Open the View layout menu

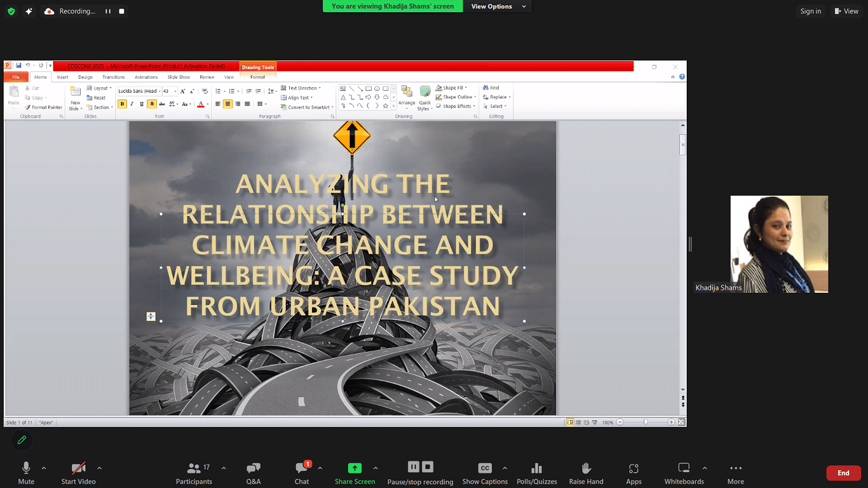tap(847, 11)
